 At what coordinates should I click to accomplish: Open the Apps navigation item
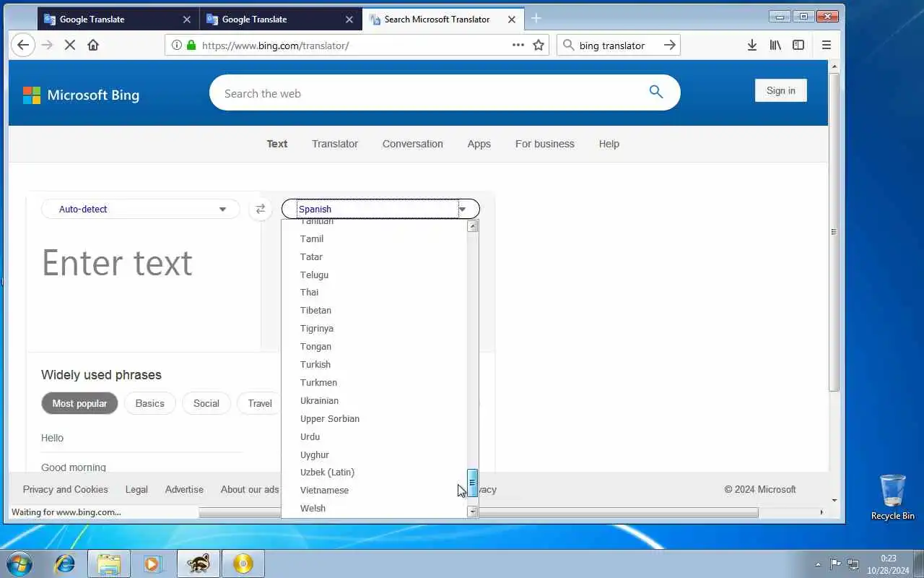tap(479, 144)
